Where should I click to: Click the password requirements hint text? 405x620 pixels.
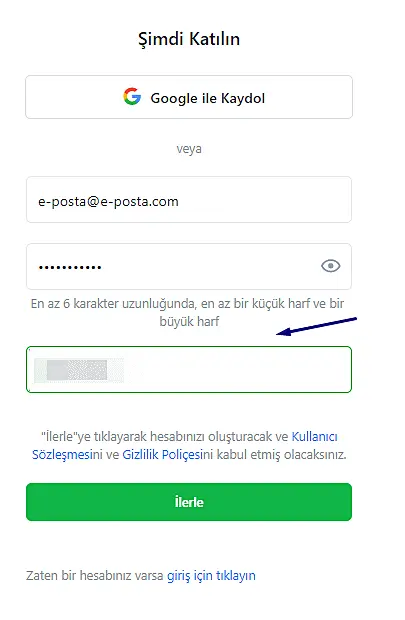187,312
